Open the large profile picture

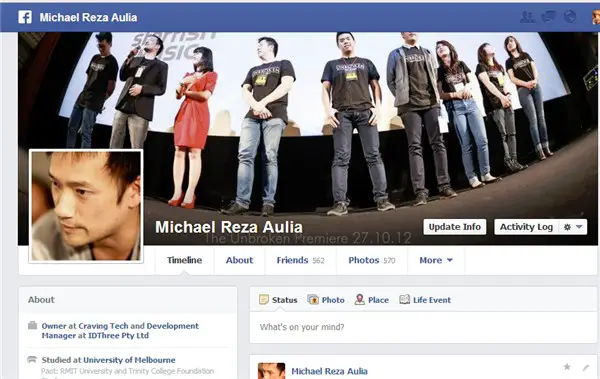(x=86, y=206)
